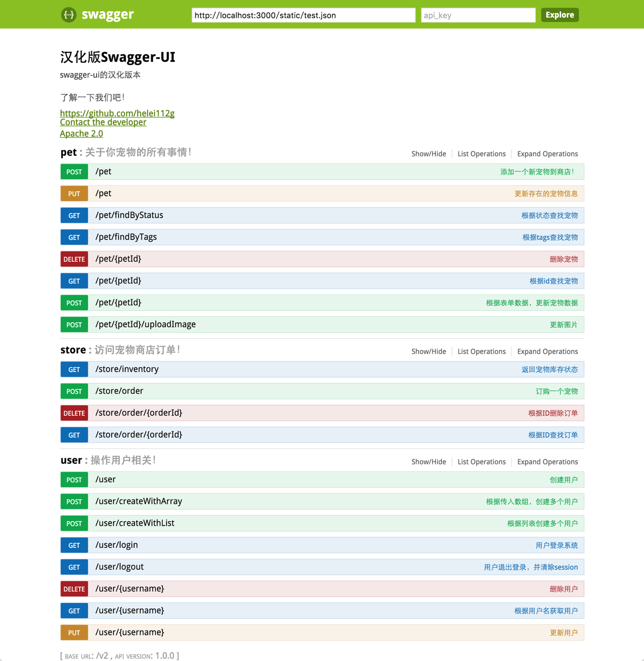Expand /user/createWithArray operation
The image size is (644, 661).
point(139,501)
